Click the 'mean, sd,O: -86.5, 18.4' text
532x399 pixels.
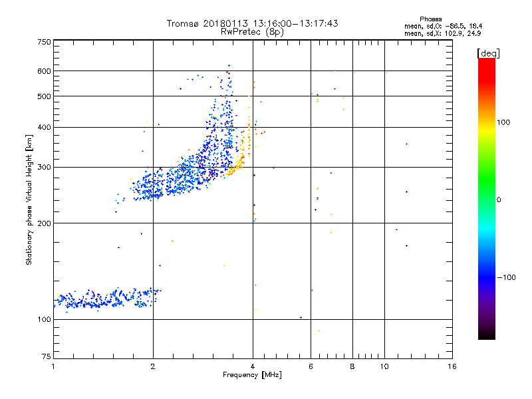pos(443,26)
